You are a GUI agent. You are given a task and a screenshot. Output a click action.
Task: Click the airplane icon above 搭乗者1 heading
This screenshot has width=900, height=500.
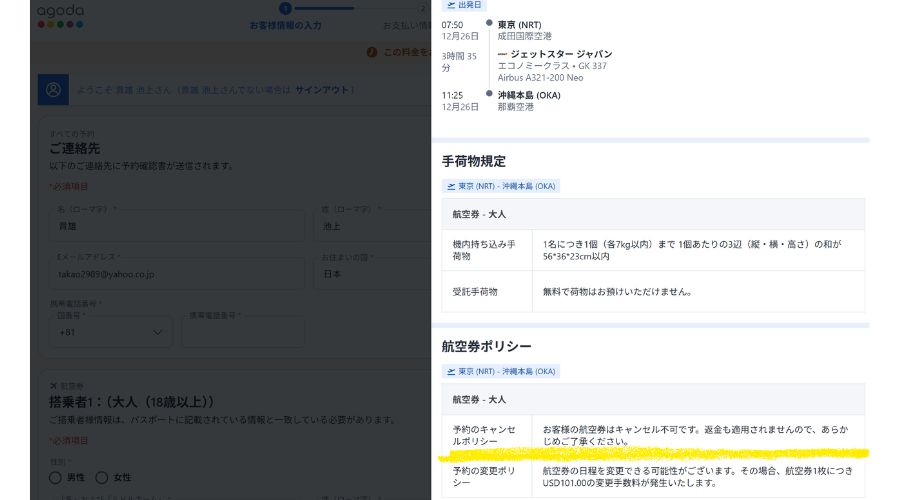click(x=53, y=386)
